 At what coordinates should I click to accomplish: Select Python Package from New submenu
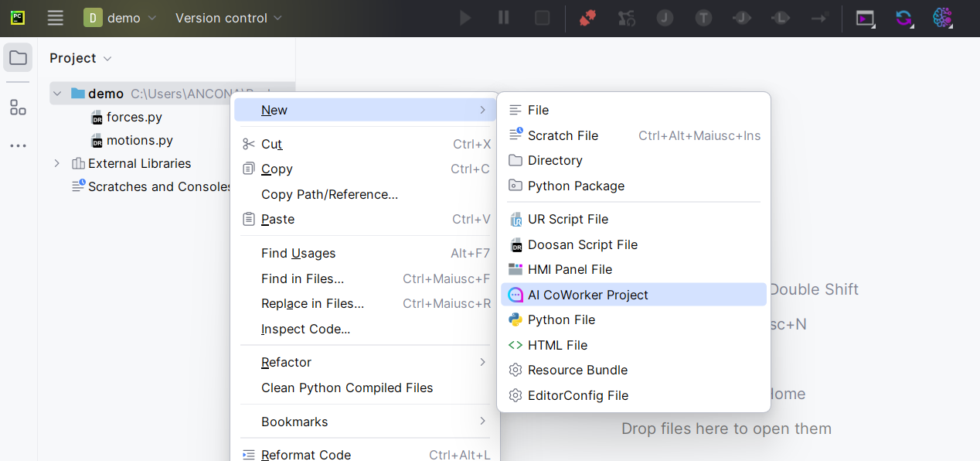click(x=576, y=186)
